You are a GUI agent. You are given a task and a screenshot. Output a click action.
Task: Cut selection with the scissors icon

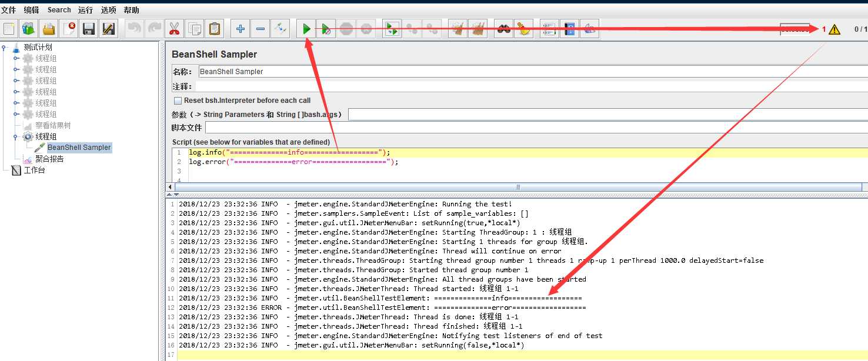pos(175,29)
